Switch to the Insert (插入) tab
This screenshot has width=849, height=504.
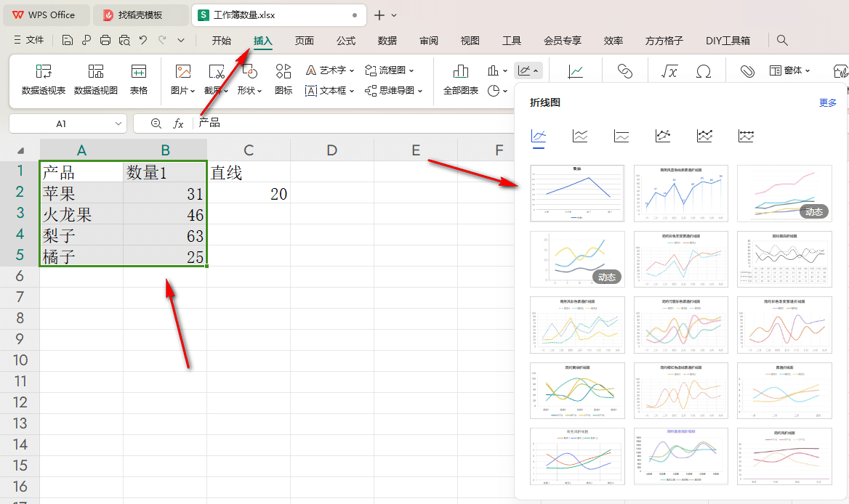[262, 41]
